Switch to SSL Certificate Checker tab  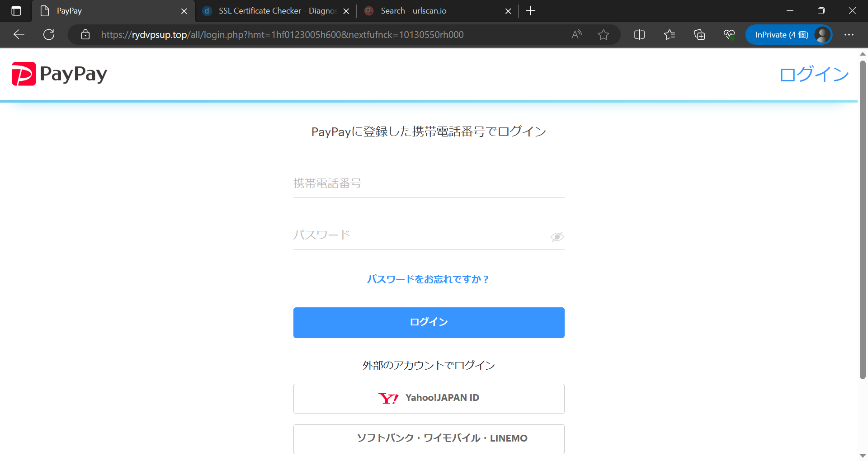tap(275, 11)
